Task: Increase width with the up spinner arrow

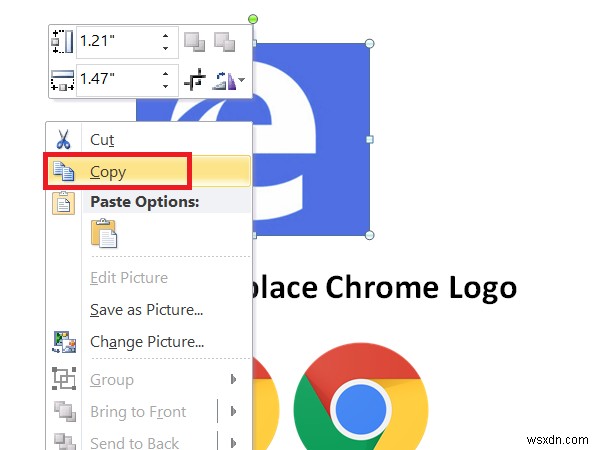Action: pyautogui.click(x=165, y=73)
